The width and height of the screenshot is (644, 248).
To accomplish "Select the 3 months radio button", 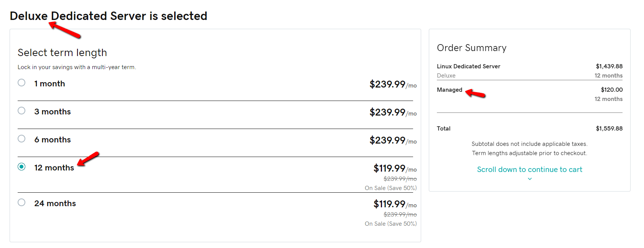I will click(x=21, y=111).
